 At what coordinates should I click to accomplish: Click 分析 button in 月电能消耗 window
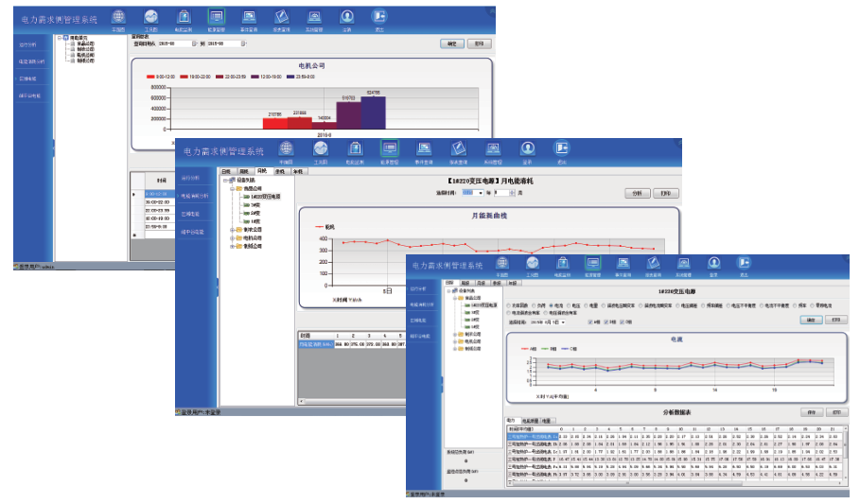click(x=638, y=193)
